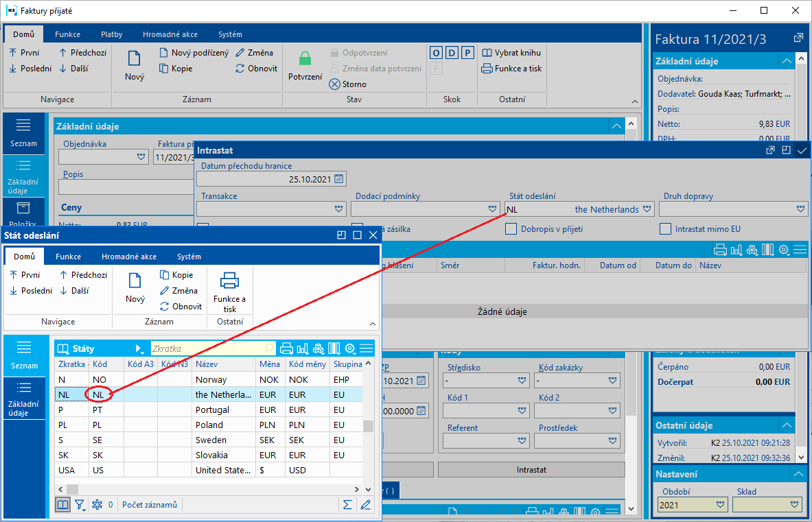The image size is (812, 522).
Task: Open the Druh dopravy dropdown
Action: coord(800,209)
